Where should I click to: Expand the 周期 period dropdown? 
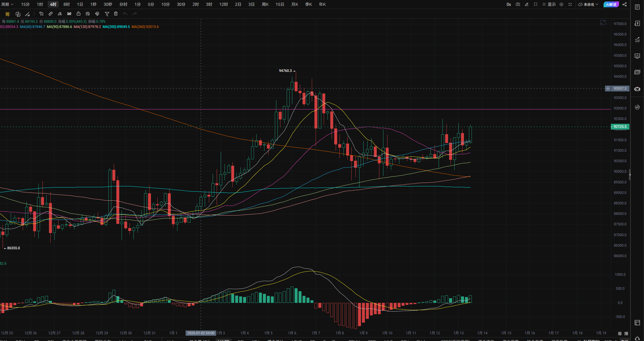coord(7,4)
